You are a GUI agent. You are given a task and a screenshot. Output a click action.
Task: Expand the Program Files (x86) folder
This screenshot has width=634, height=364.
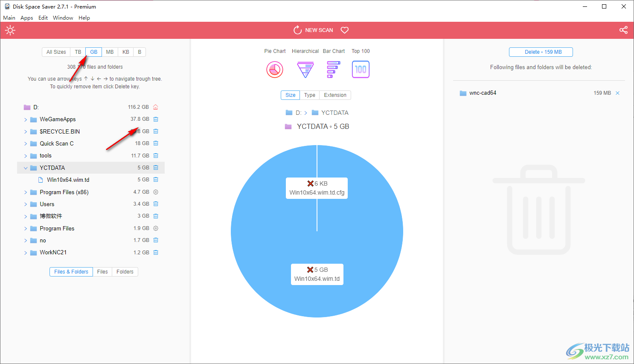tap(26, 192)
